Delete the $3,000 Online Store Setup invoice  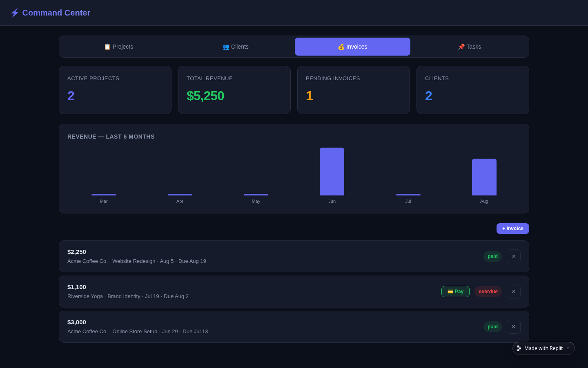[514, 327]
